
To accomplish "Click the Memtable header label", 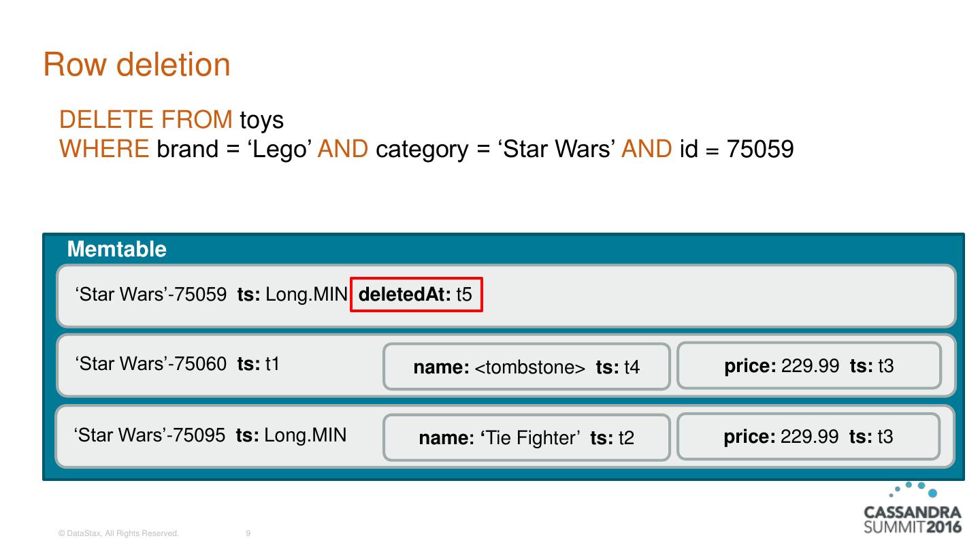I will point(116,249).
